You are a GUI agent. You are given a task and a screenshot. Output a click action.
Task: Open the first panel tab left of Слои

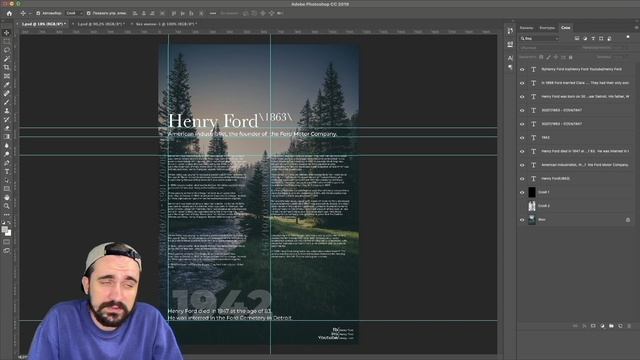click(x=527, y=28)
